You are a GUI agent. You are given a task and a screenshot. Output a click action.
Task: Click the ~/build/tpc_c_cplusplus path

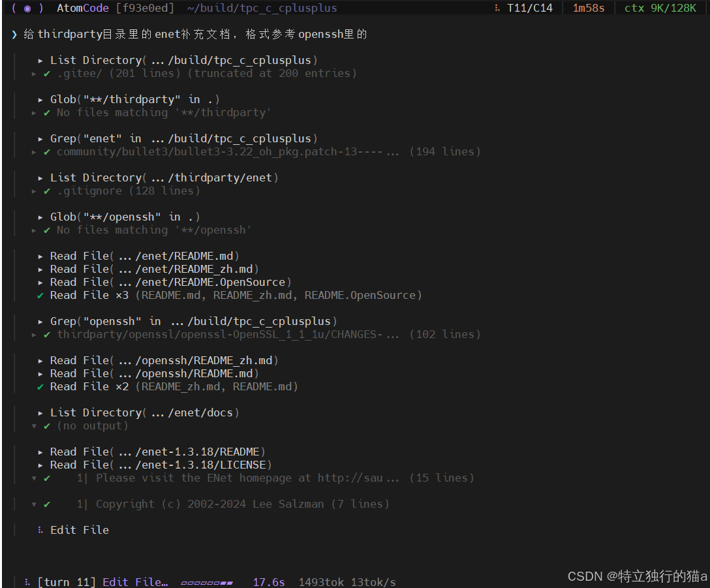pos(262,8)
